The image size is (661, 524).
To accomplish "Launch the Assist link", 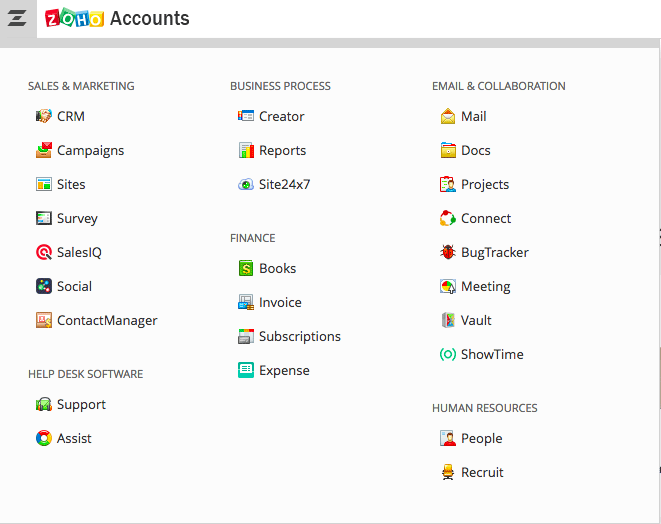I will 74,438.
